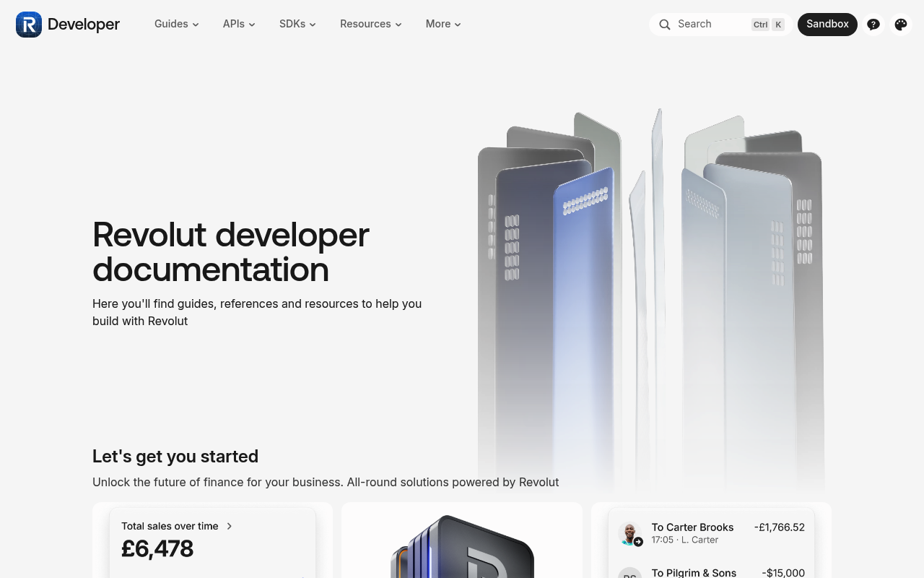
Task: Click the -$15,000 amount
Action: 783,573
